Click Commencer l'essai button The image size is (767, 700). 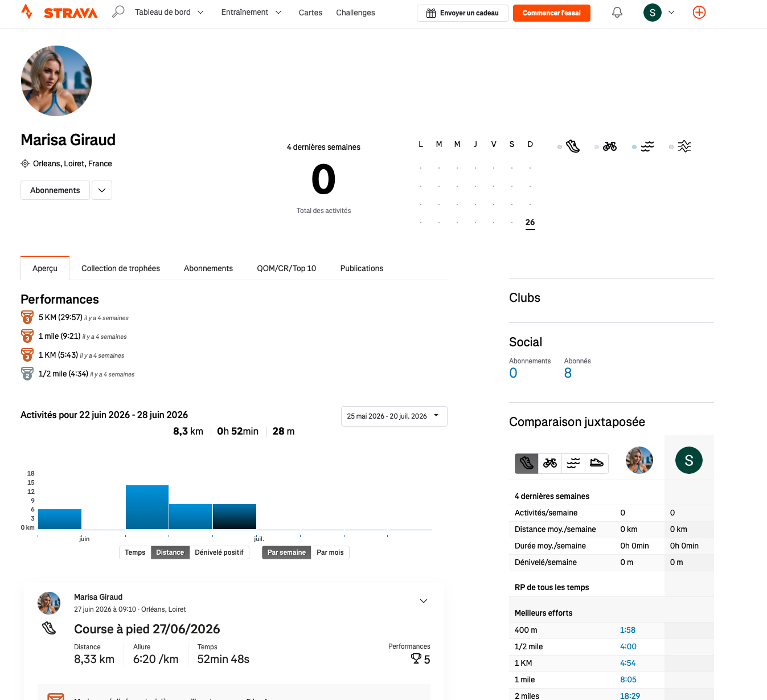click(x=552, y=13)
